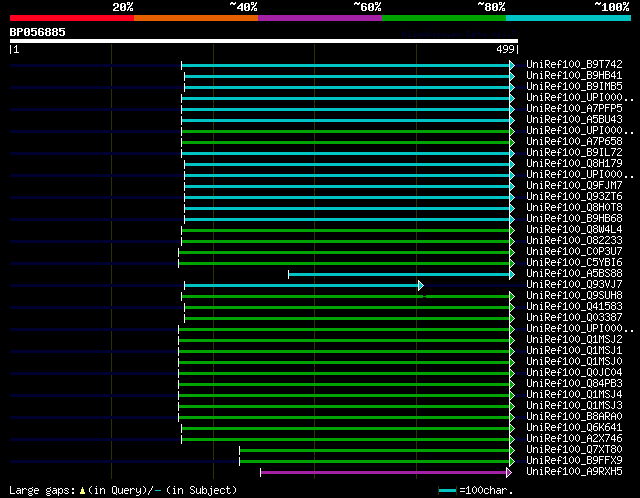Click the red 20% identity legend segment
This screenshot has height=498, width=640.
click(71, 17)
